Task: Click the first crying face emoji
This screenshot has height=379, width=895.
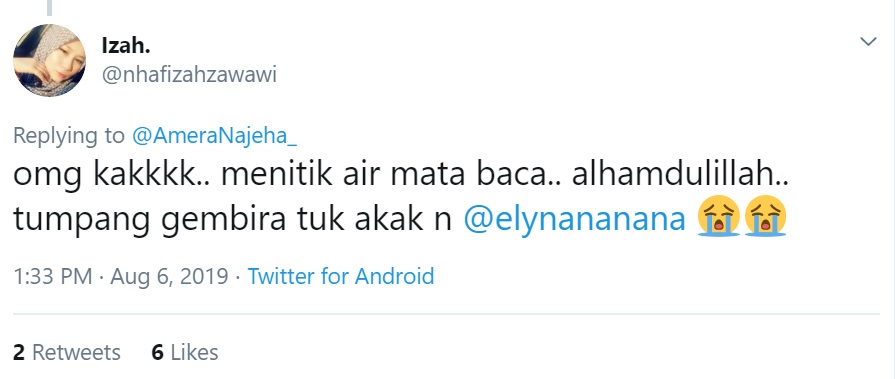Action: point(719,218)
